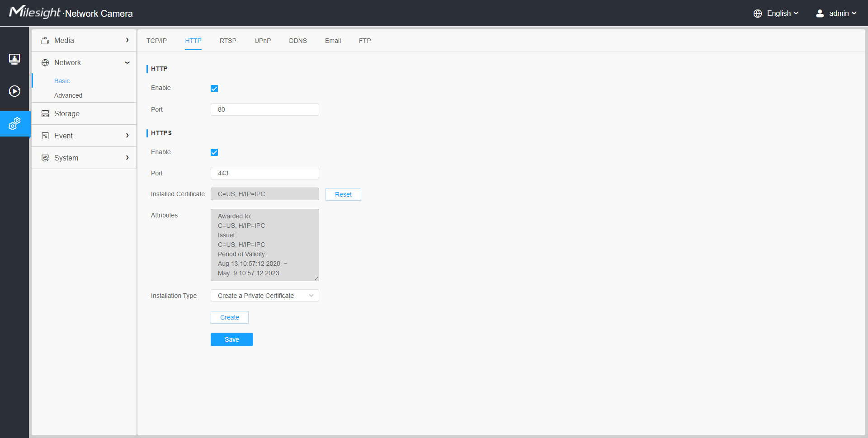
Task: Expand the System menu chevron
Action: coord(127,158)
